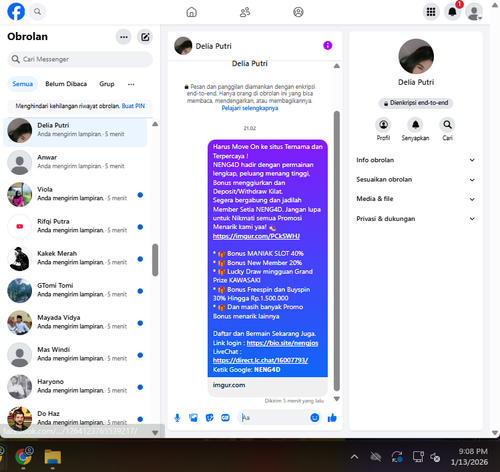Click Delia Putri's name in chat header
The image size is (500, 472).
(x=213, y=46)
